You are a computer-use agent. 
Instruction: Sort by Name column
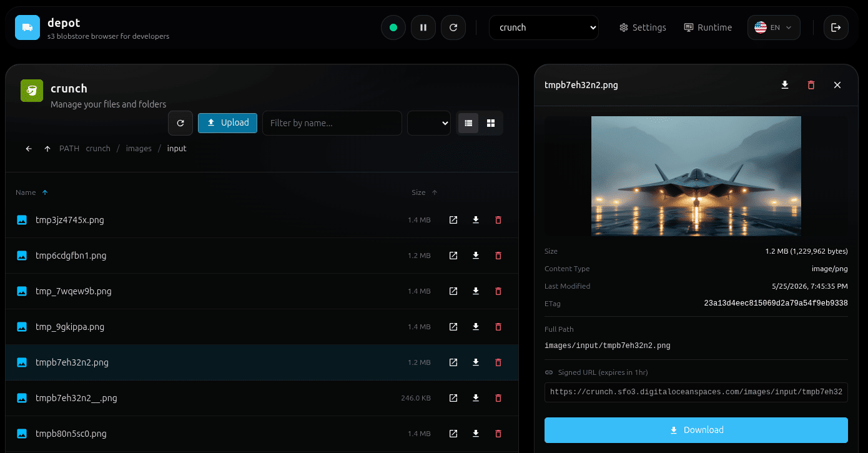tap(32, 192)
